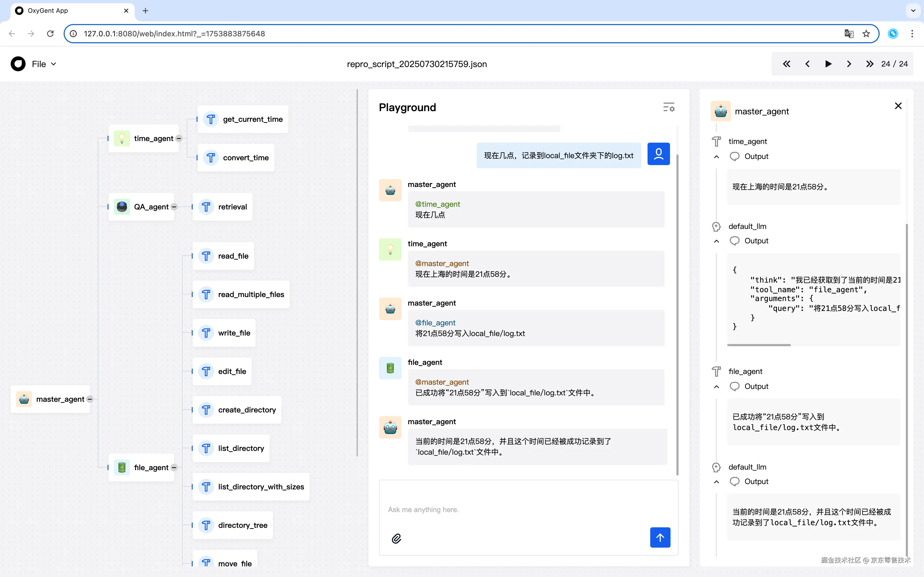Image resolution: width=924 pixels, height=577 pixels.
Task: Go to the previous replay step
Action: 807,64
